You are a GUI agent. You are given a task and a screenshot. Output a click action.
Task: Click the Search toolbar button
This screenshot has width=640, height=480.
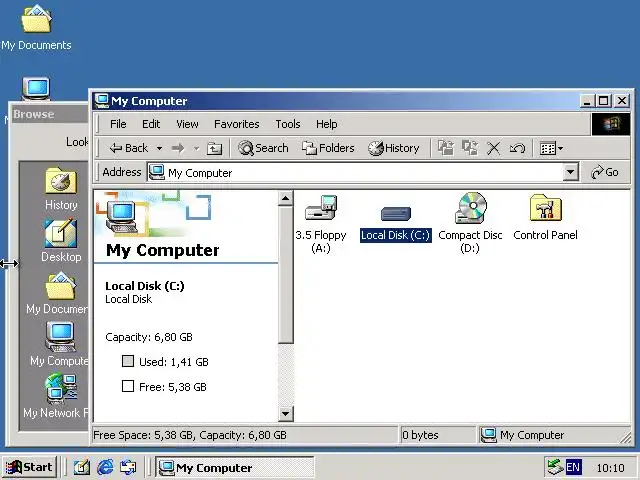[263, 148]
